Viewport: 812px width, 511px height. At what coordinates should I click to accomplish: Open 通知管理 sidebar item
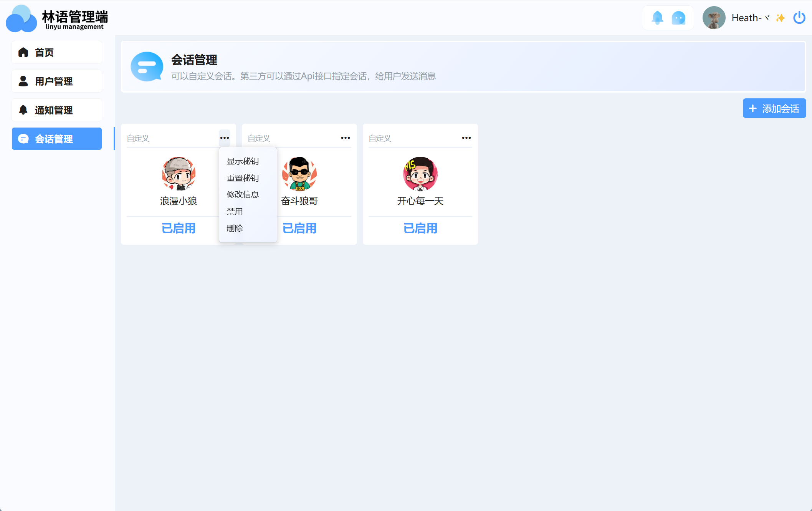click(x=57, y=110)
